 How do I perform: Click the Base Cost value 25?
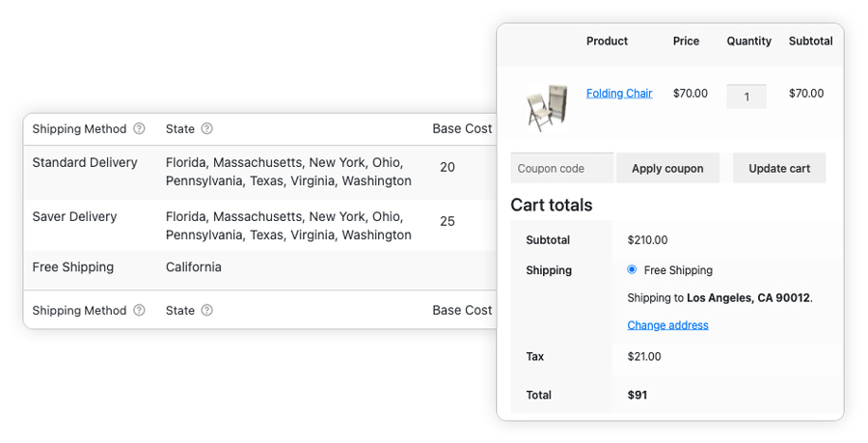pyautogui.click(x=448, y=221)
